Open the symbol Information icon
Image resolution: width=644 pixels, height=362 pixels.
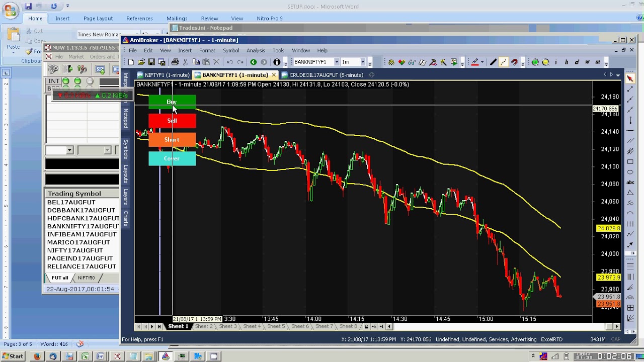(x=277, y=62)
